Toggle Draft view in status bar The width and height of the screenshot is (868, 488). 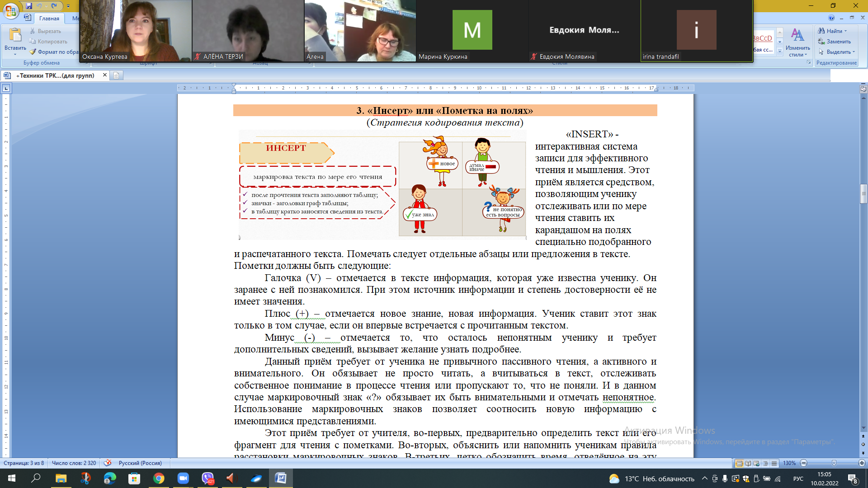774,463
